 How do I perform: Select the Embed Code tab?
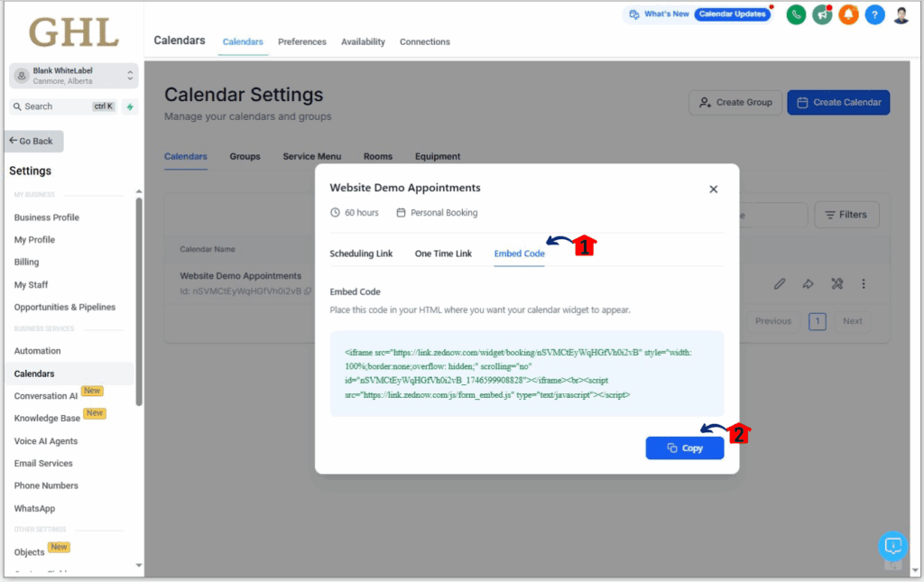coord(519,254)
